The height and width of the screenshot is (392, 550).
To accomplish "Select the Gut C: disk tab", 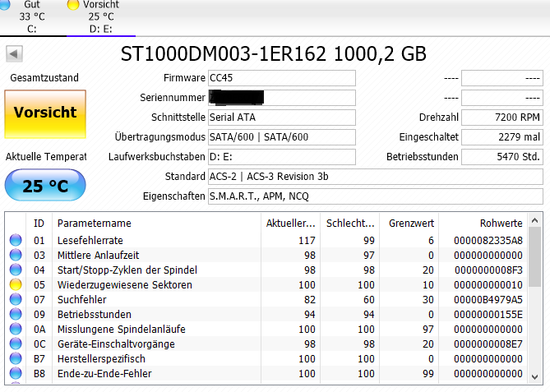I will [x=32, y=17].
